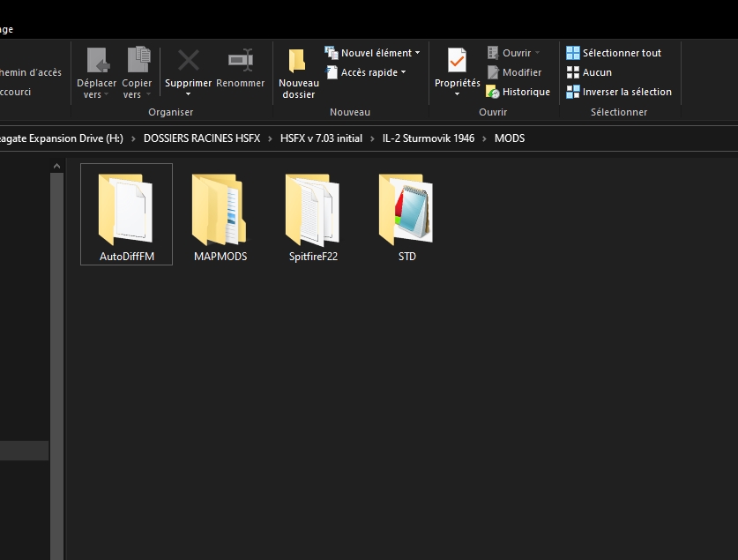This screenshot has height=560, width=738.
Task: Expand the Copier vers dropdown arrow
Action: [148, 94]
